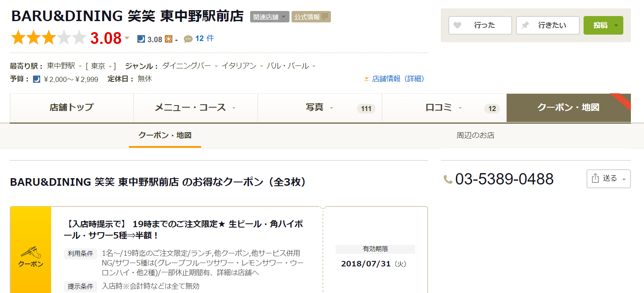This screenshot has height=293, width=644.
Task: Open the 店舗情報（詳細） link
Action: click(398, 79)
